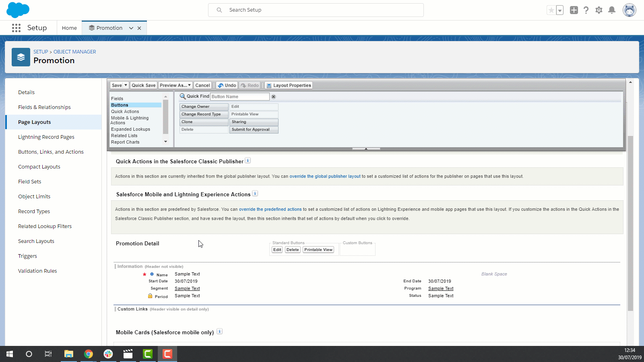Click the SETUP breadcrumb link
The image size is (644, 362).
pyautogui.click(x=41, y=52)
